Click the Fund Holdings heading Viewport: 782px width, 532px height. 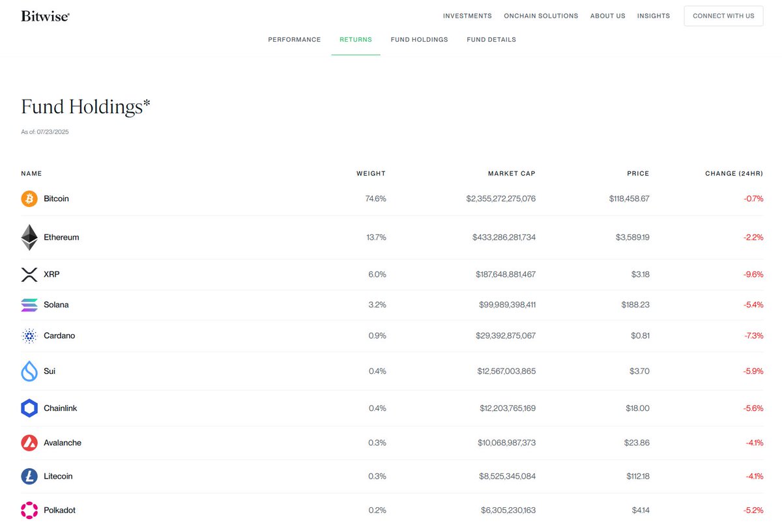point(86,107)
